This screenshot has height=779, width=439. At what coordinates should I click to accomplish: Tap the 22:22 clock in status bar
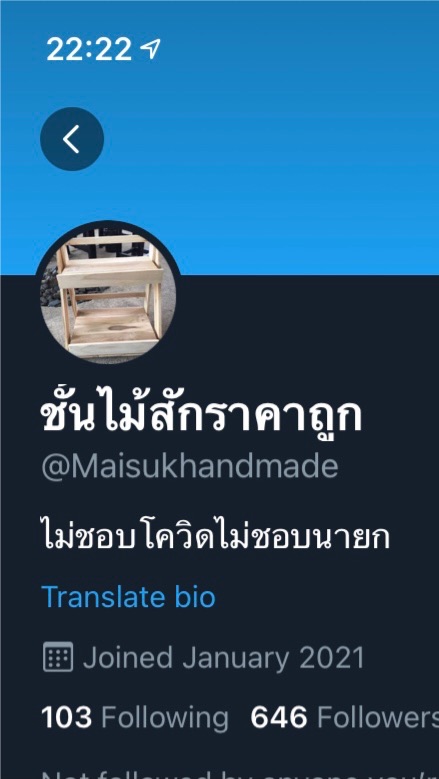point(89,50)
